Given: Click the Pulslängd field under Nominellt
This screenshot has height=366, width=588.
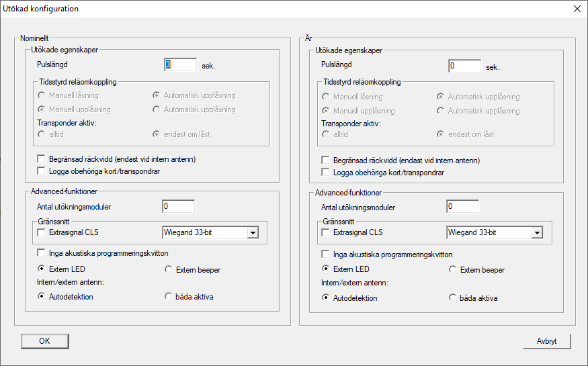Looking at the screenshot, I should point(179,65).
